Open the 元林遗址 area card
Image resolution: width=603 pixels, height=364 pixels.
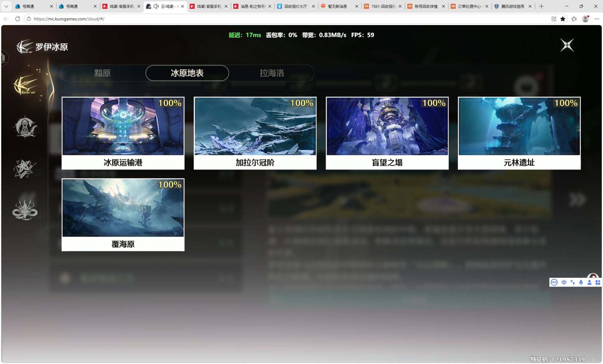pyautogui.click(x=519, y=133)
